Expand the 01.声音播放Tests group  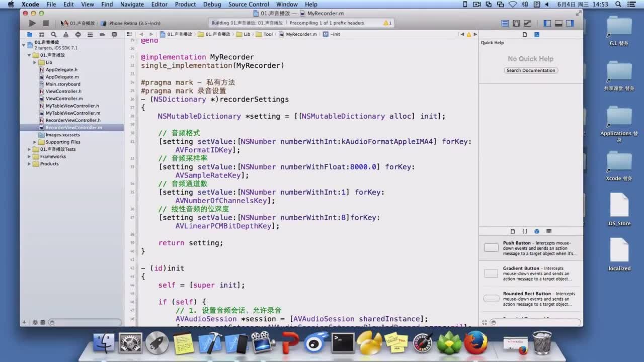point(29,149)
